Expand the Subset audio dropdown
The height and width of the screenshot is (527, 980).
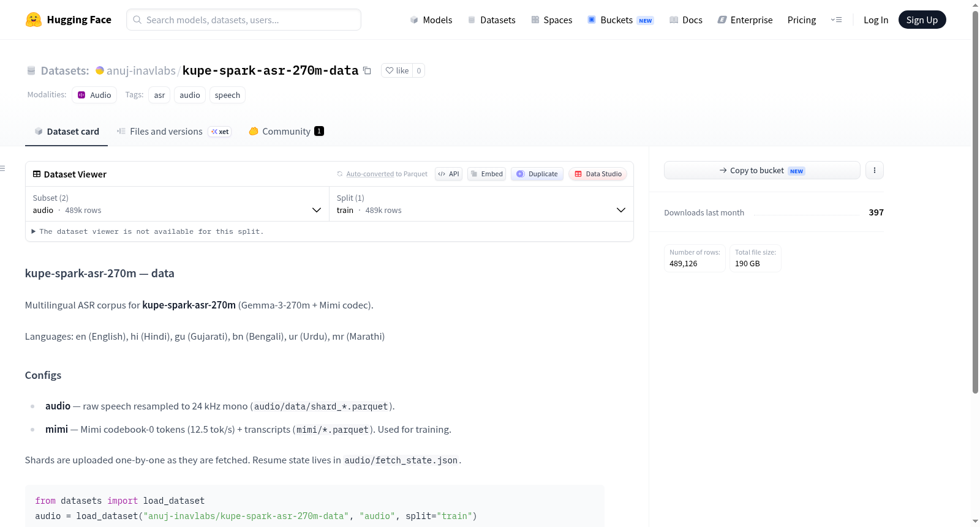click(x=177, y=204)
